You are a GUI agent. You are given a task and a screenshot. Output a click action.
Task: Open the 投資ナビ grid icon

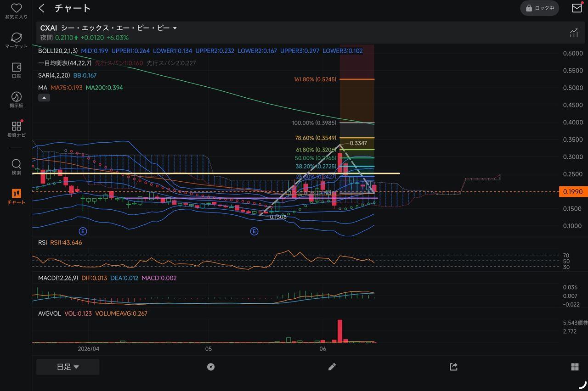16,126
